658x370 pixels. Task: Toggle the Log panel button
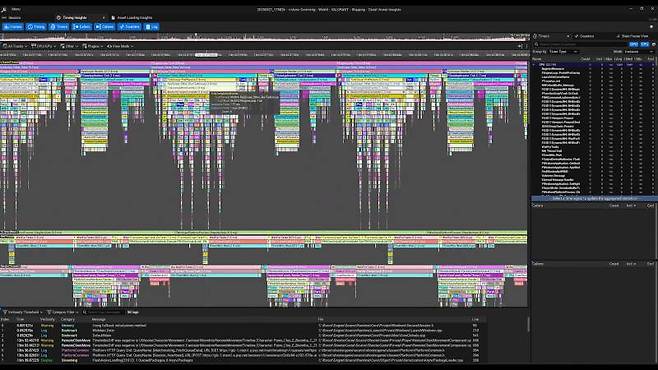pyautogui.click(x=151, y=27)
